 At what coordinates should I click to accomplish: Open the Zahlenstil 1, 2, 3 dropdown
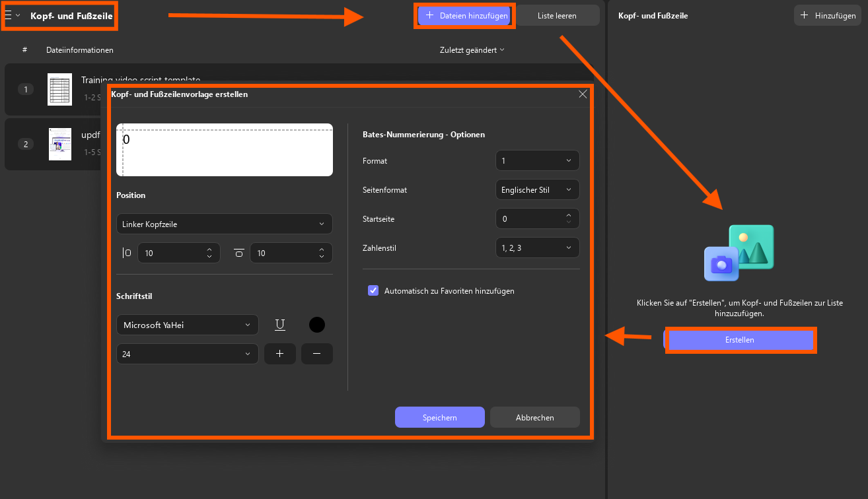click(537, 248)
